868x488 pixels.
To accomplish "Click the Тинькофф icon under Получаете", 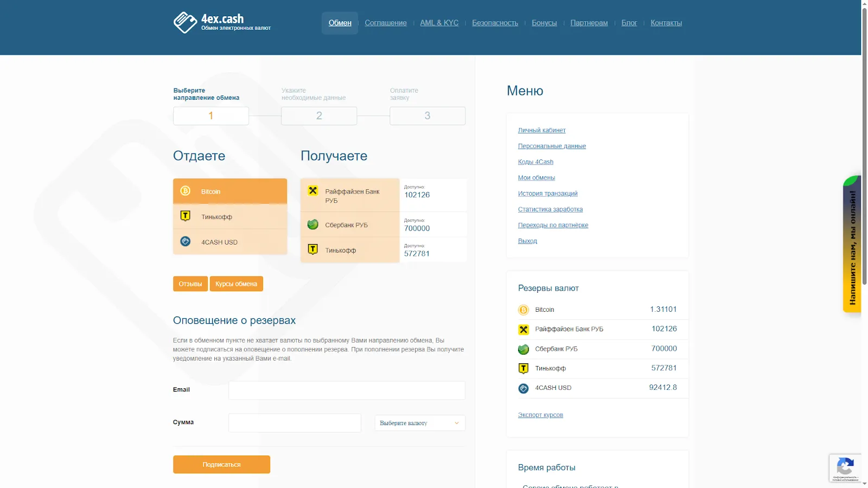I will point(313,249).
